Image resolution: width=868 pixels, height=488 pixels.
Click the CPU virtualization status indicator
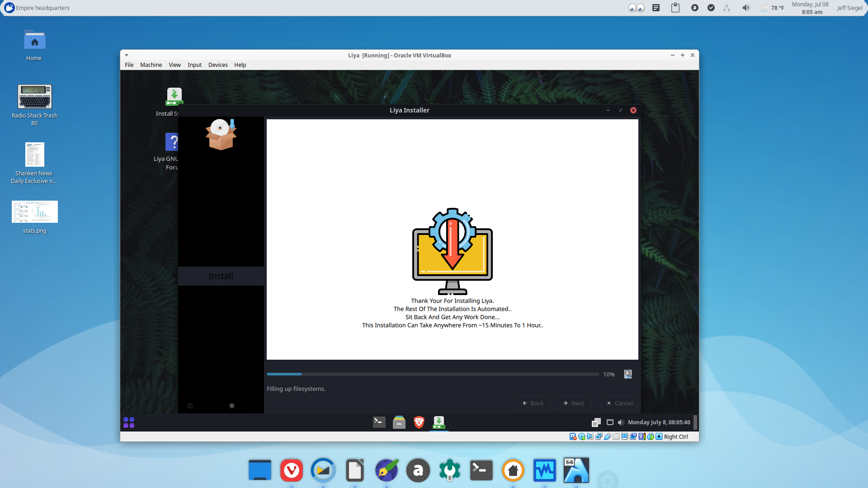(x=642, y=436)
